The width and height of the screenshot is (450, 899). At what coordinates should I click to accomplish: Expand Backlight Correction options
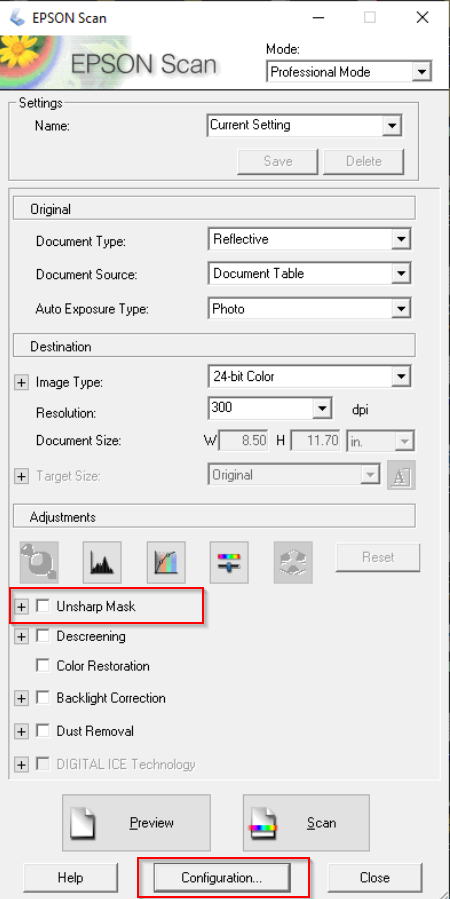(x=21, y=698)
